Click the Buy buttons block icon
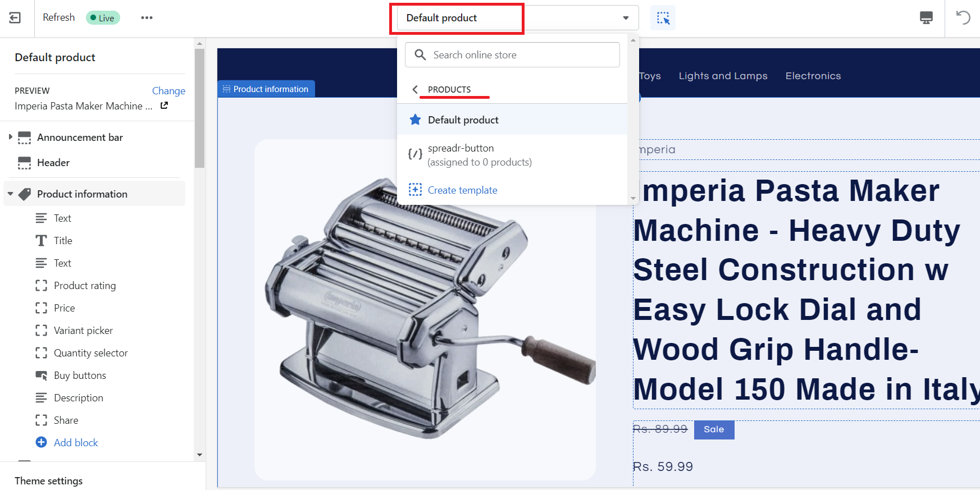 41,375
